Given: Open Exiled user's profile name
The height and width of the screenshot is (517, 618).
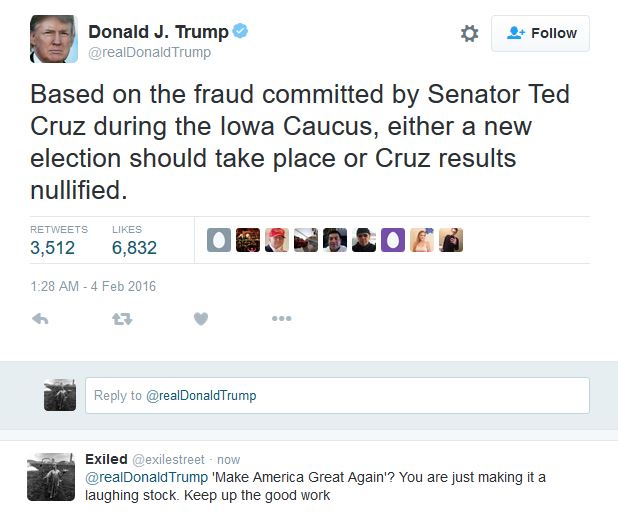Looking at the screenshot, I should 106,458.
